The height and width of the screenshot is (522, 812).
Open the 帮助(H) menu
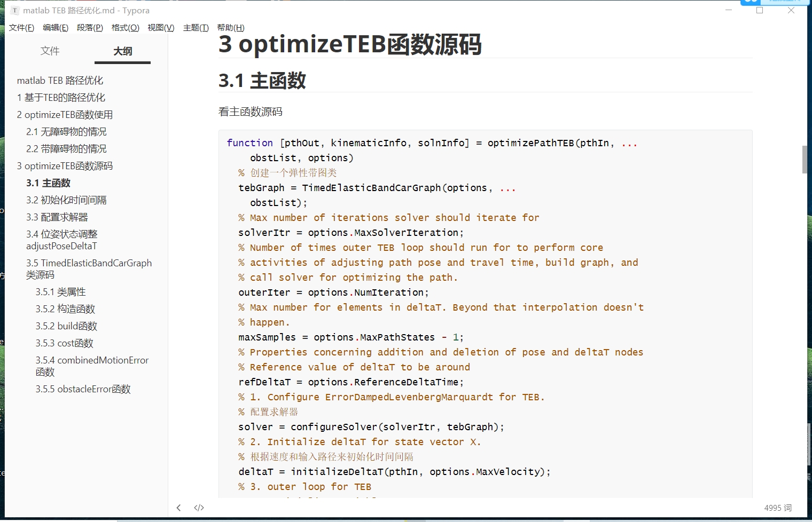[x=231, y=28]
